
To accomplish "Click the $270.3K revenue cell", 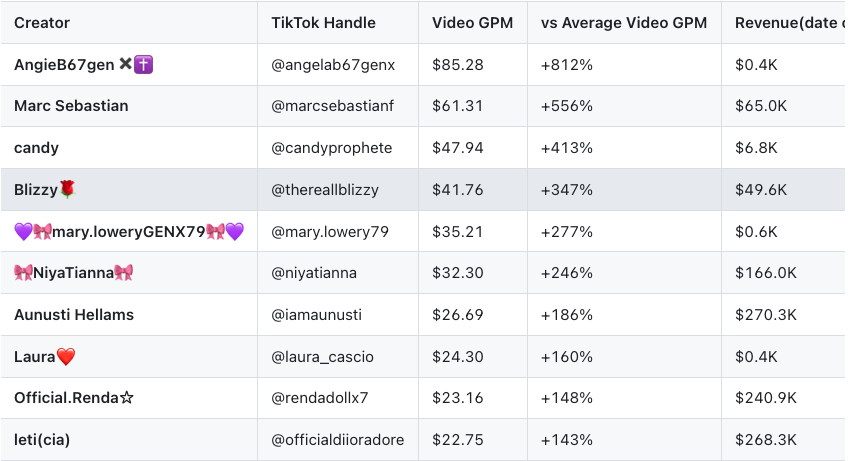I will [765, 315].
